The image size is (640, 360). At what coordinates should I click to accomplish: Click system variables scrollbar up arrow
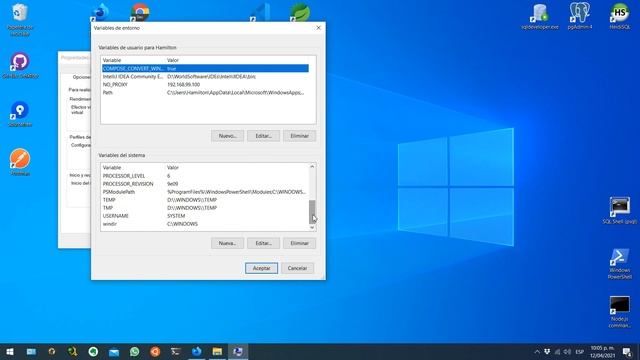(x=312, y=167)
